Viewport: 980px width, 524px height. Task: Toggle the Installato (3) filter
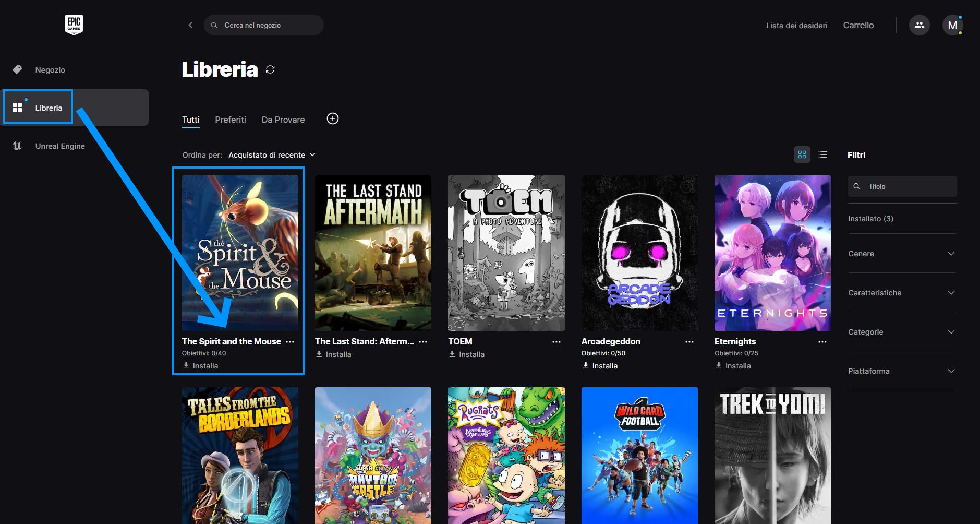pos(870,219)
